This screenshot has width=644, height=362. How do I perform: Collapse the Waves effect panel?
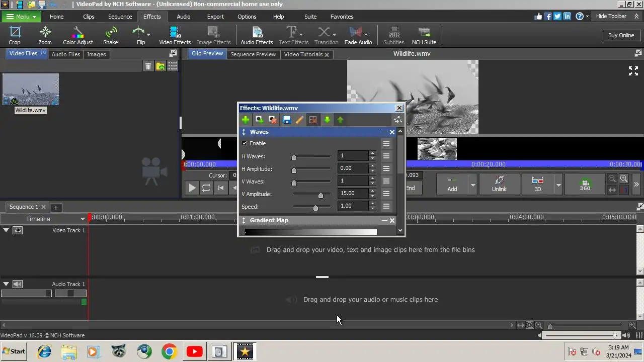coord(384,132)
